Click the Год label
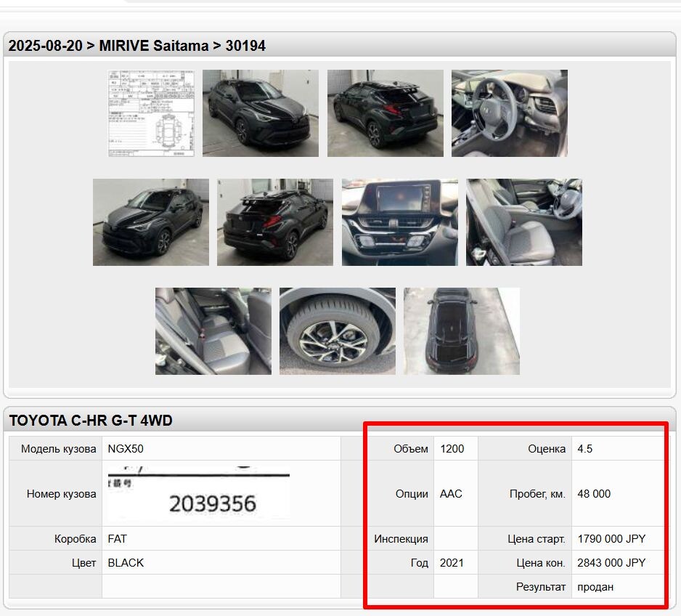This screenshot has width=681, height=616. coord(419,562)
